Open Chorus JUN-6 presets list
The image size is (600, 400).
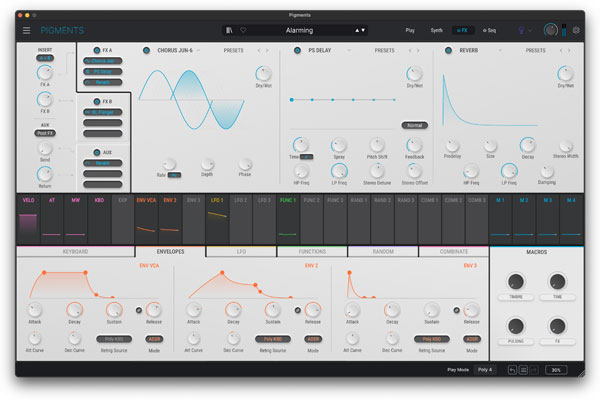coord(233,50)
